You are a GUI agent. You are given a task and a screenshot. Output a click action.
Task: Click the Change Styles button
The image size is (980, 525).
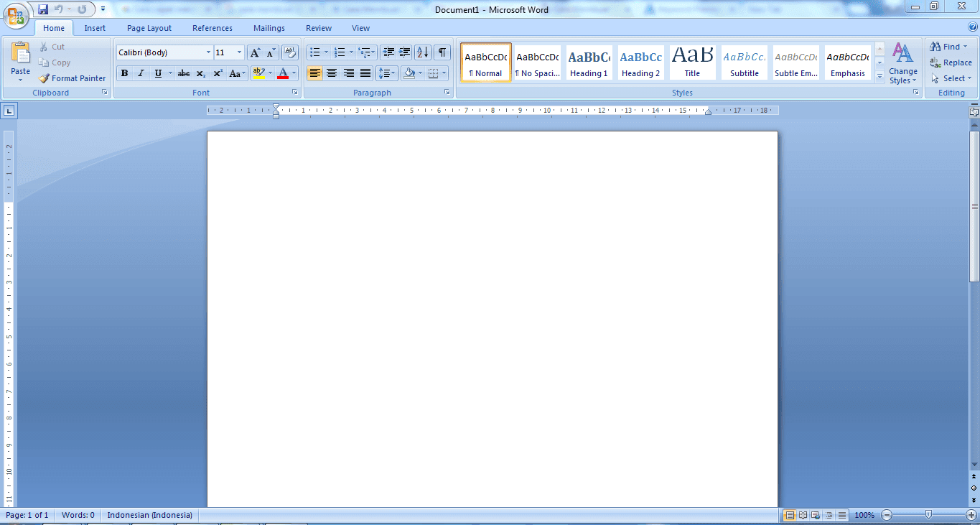(x=902, y=62)
